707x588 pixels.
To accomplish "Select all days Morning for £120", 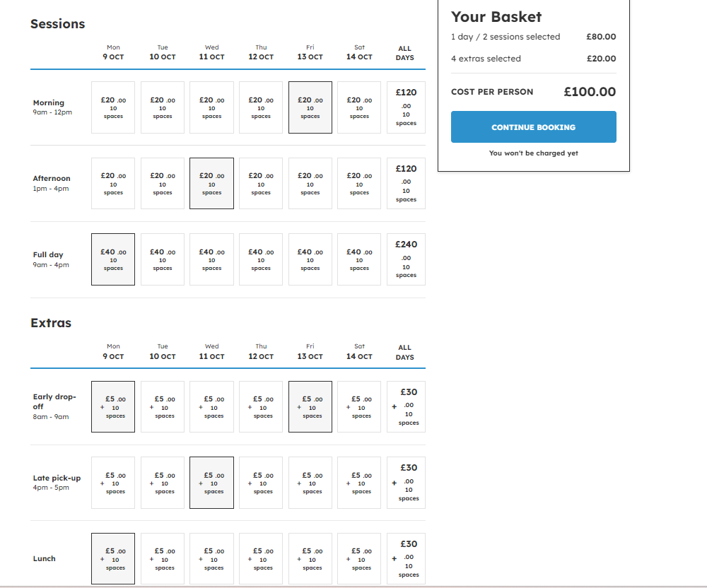I will (406, 107).
